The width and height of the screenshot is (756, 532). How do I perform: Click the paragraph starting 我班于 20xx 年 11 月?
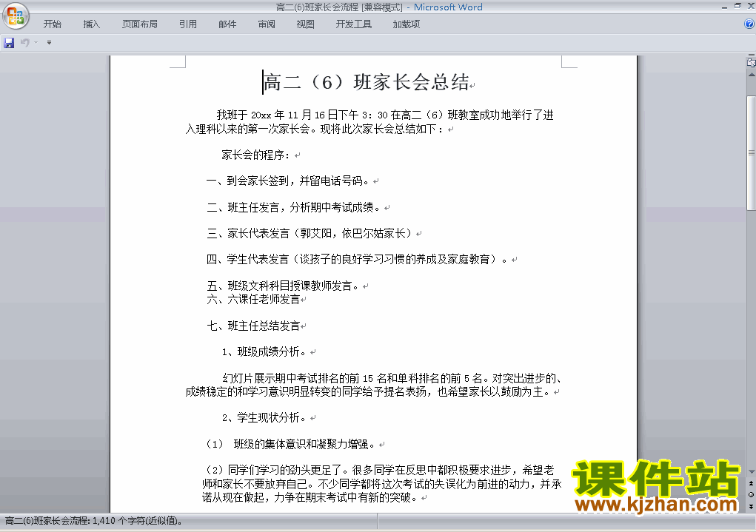pos(369,122)
